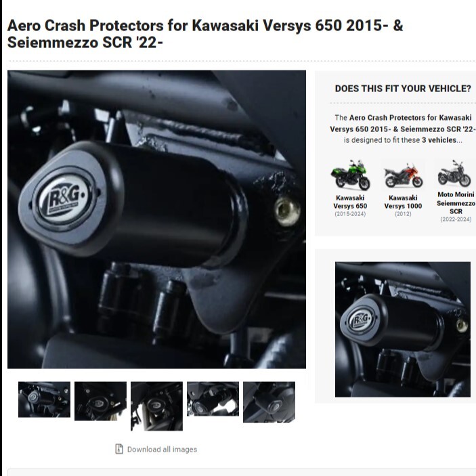476x476 pixels.
Task: Click the download file icon below thumbnails
Action: pos(119,449)
